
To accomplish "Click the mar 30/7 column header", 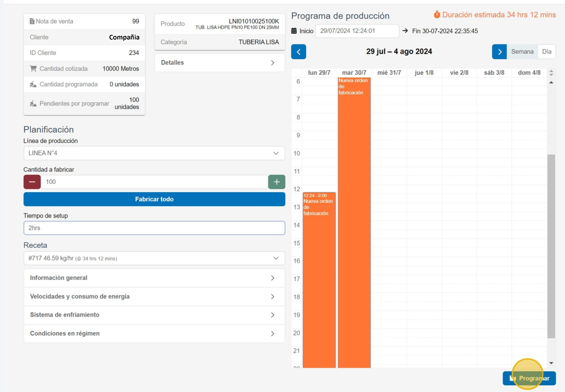I will click(354, 73).
